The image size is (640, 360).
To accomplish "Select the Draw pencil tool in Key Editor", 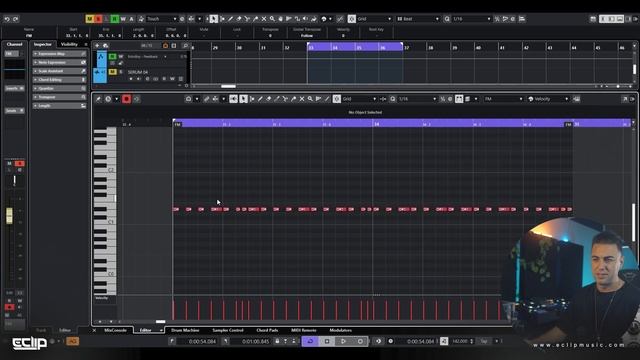I will (260, 99).
